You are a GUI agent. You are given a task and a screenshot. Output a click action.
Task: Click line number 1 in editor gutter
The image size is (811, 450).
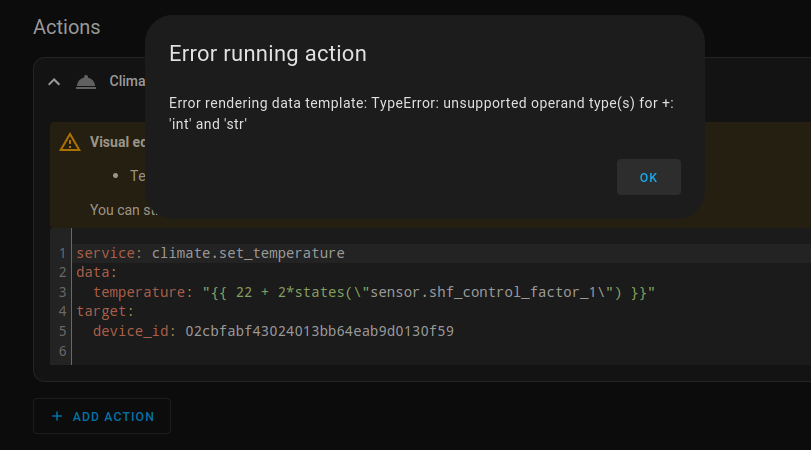pyautogui.click(x=62, y=253)
